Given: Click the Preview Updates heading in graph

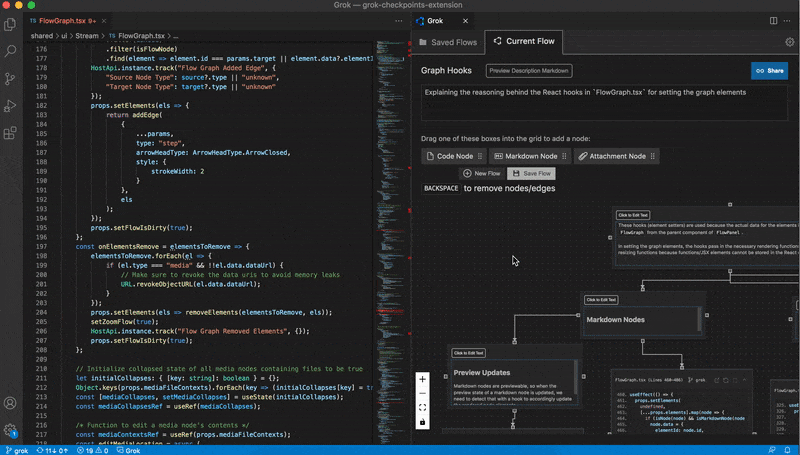Looking at the screenshot, I should click(x=482, y=373).
